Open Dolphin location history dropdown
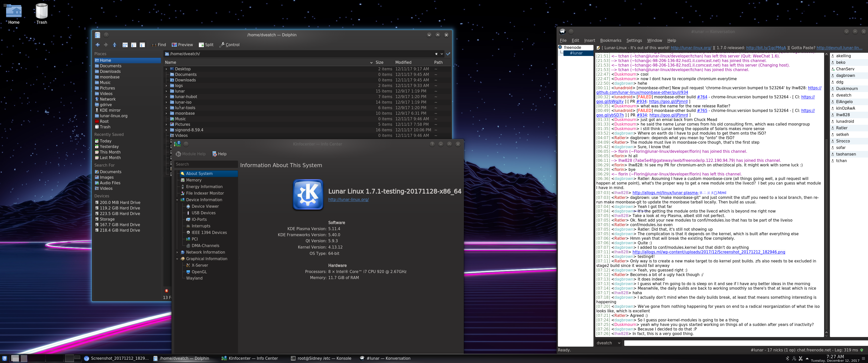Screen dimensions: 868x363 click(x=442, y=54)
